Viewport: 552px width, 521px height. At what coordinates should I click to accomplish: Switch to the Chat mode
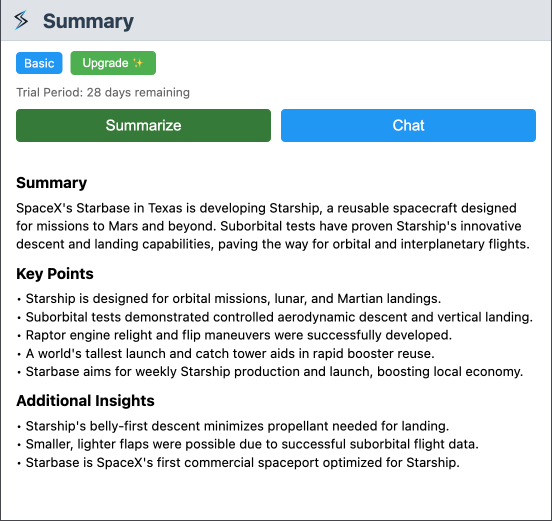click(408, 125)
